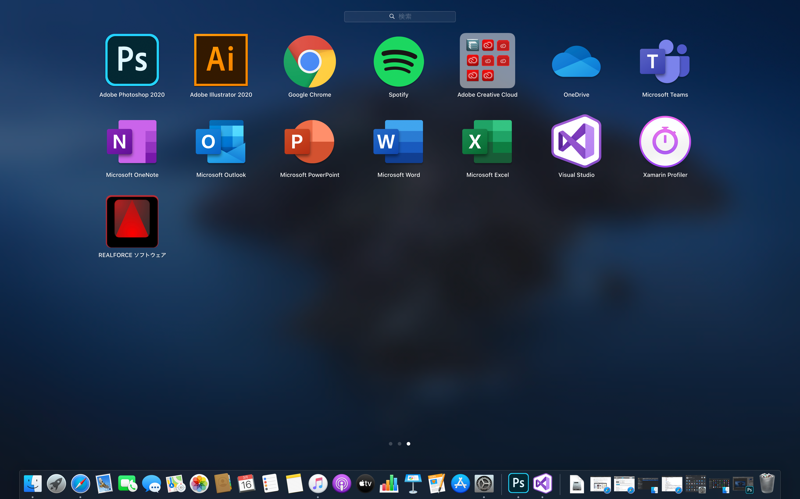Open Finder from the Dock
The image size is (800, 499).
33,483
